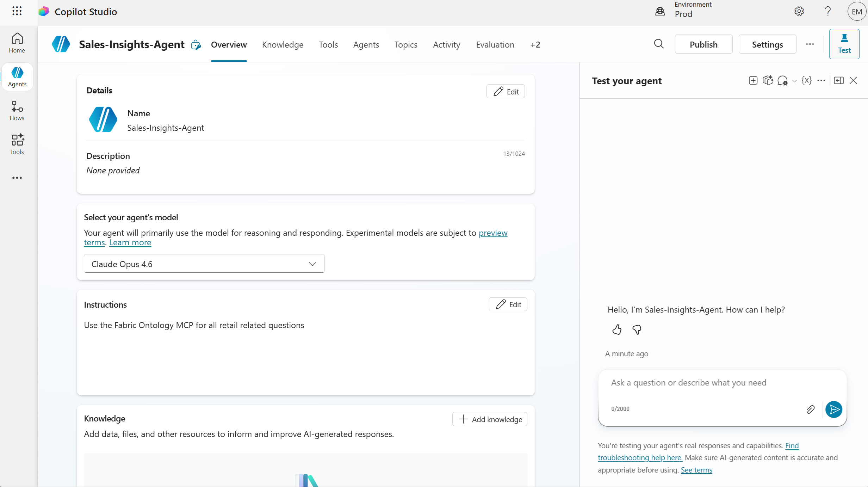
Task: Attach a file with the paperclip
Action: click(811, 409)
